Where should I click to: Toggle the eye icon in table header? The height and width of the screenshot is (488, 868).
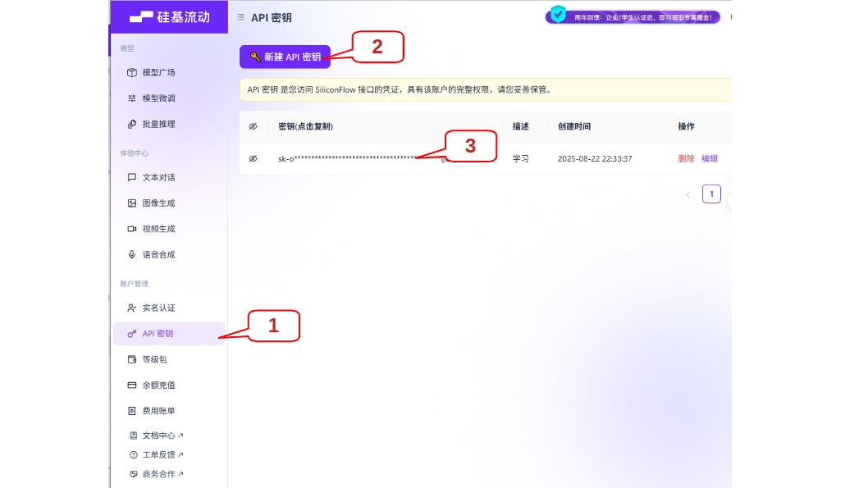click(x=253, y=126)
